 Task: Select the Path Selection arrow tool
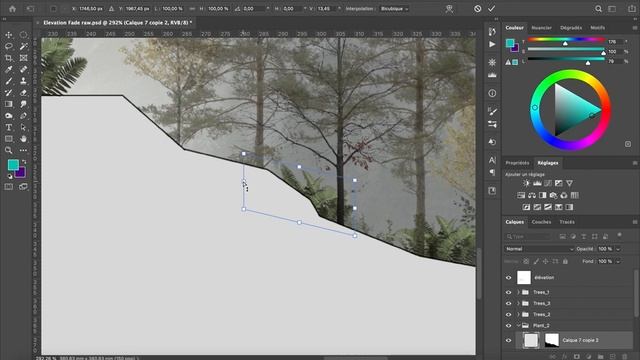(x=23, y=127)
